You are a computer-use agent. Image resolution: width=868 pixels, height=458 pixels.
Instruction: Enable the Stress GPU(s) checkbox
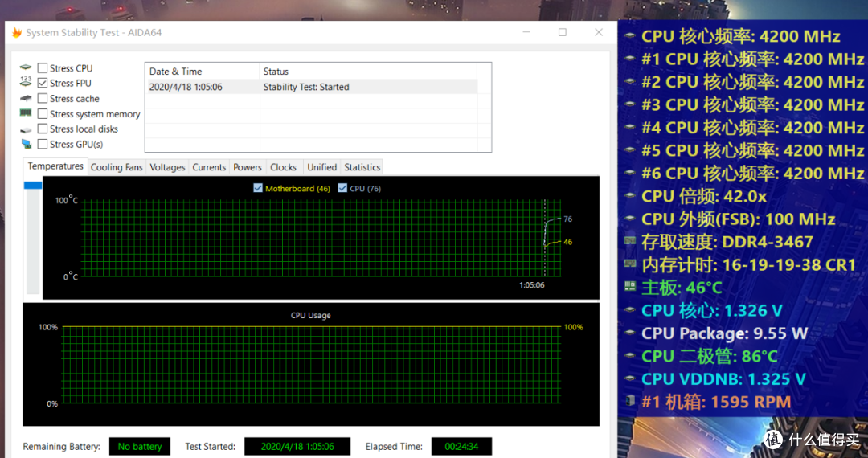coord(42,145)
